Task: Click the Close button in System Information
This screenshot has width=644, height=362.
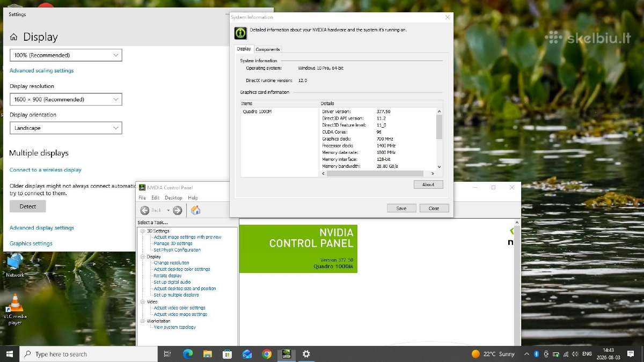Action: (x=434, y=208)
